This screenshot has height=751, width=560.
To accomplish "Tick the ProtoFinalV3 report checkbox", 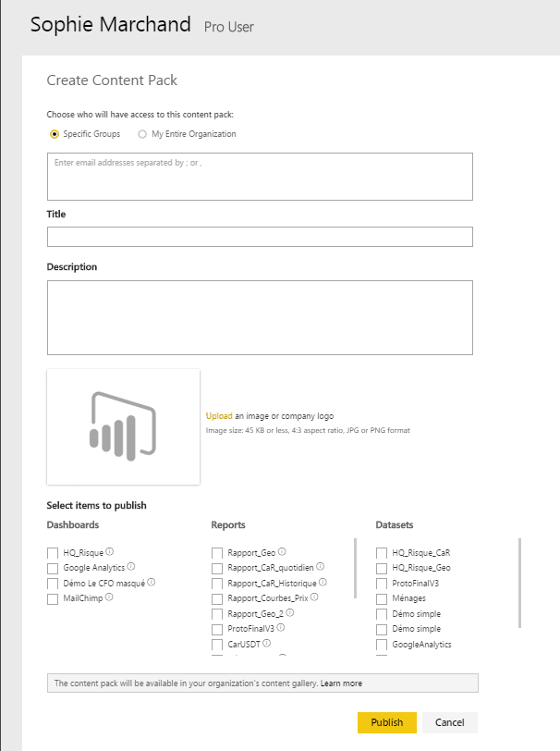I will tap(217, 629).
